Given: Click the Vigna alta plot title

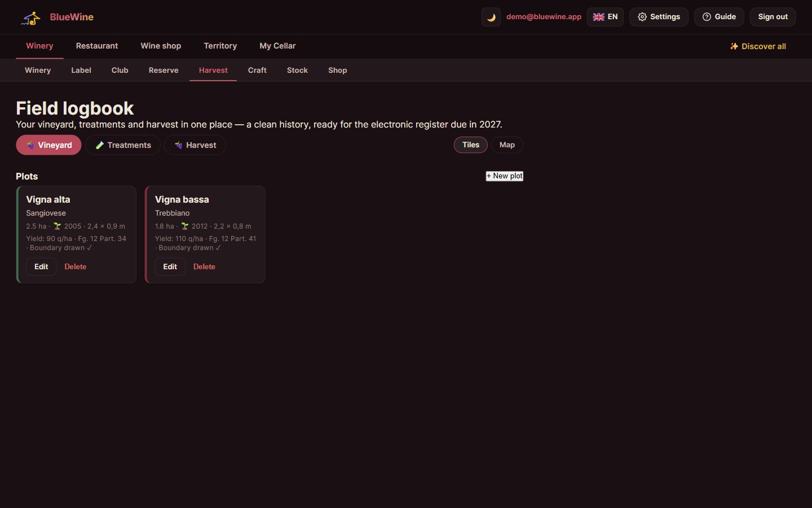Looking at the screenshot, I should [x=48, y=199].
